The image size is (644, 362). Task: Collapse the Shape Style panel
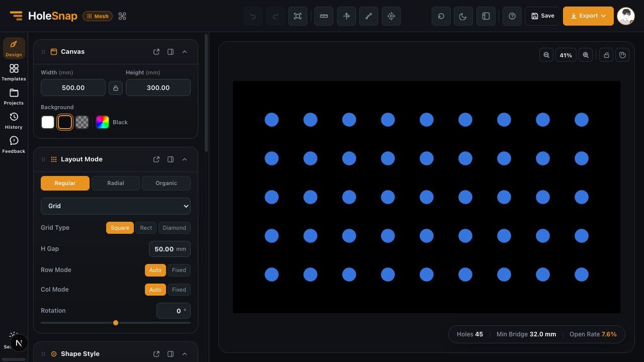coord(185,354)
